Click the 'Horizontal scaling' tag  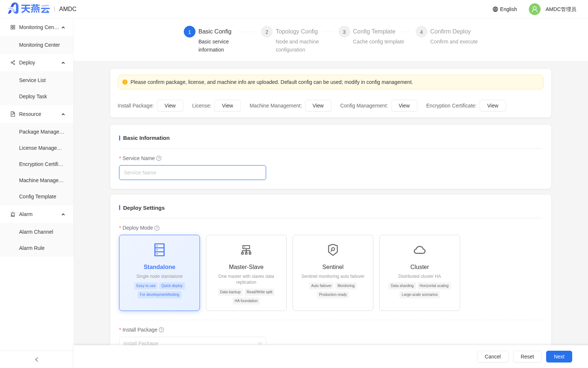tap(434, 286)
